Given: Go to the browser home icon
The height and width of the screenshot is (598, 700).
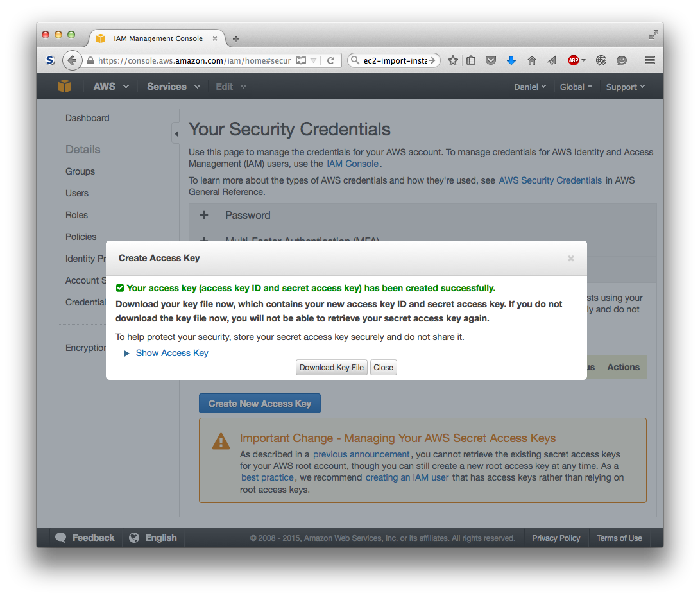Looking at the screenshot, I should click(531, 60).
